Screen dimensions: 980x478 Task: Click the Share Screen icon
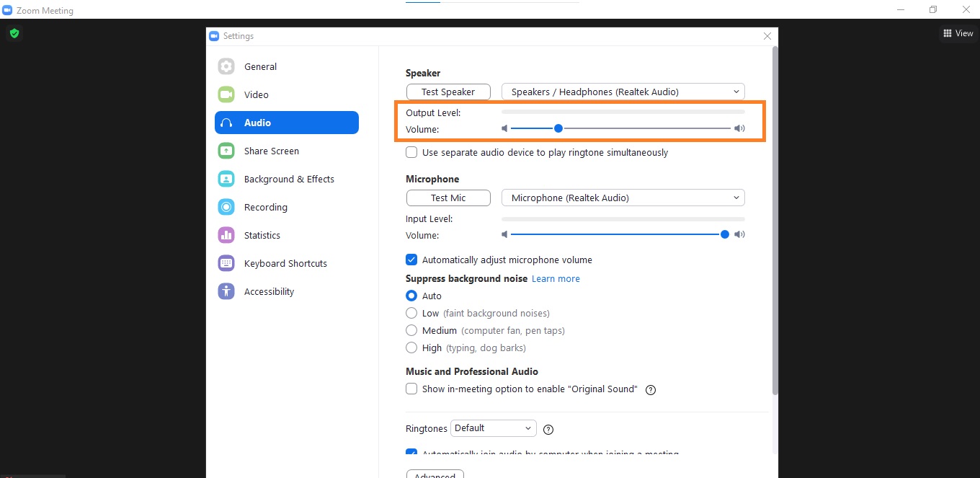pos(226,151)
